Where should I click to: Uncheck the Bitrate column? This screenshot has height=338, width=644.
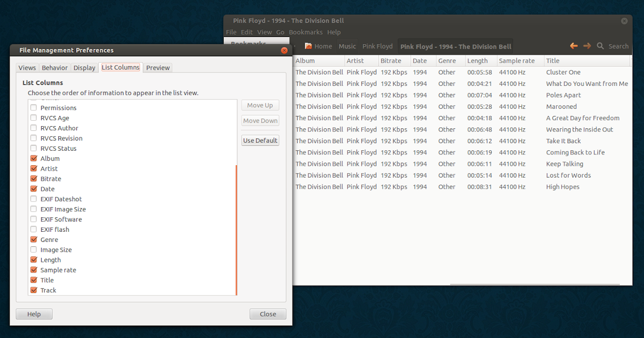coord(34,179)
